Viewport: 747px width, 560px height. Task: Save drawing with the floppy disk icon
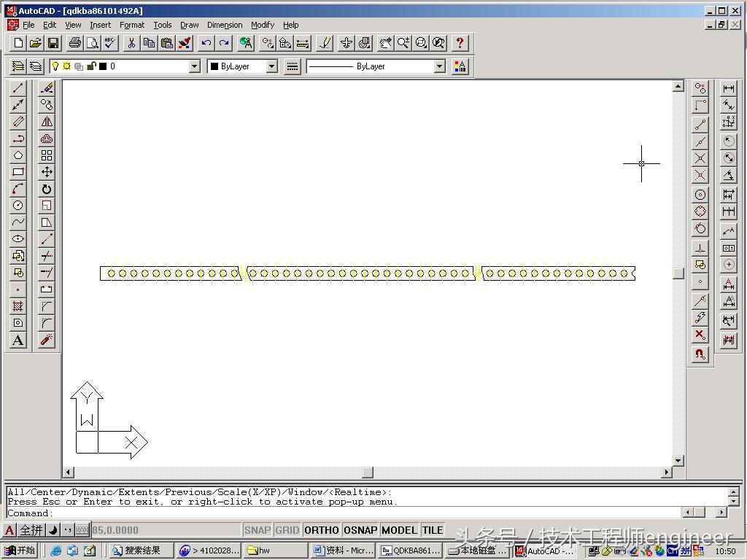tap(53, 43)
